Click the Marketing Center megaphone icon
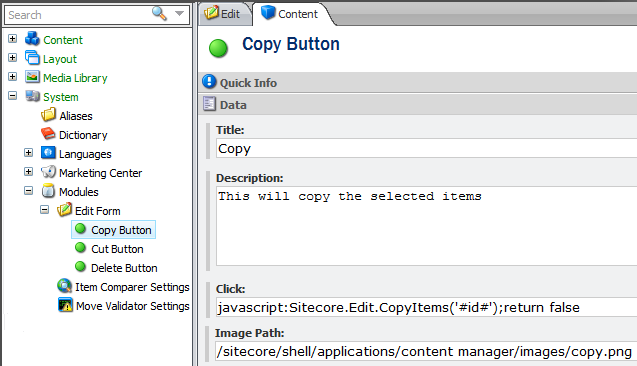 pos(48,172)
